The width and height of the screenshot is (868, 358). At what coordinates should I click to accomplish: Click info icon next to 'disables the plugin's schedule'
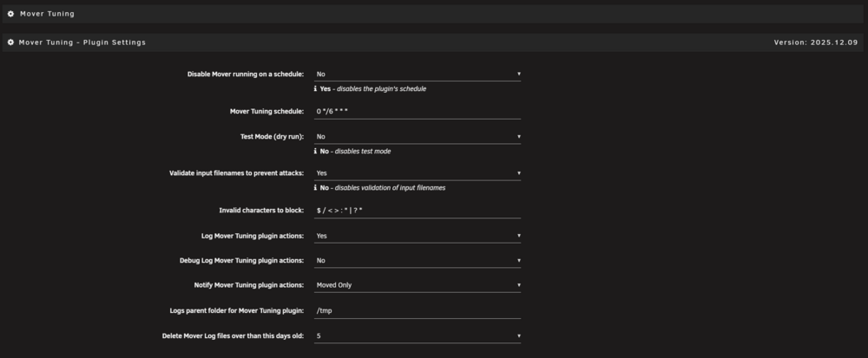pos(316,88)
